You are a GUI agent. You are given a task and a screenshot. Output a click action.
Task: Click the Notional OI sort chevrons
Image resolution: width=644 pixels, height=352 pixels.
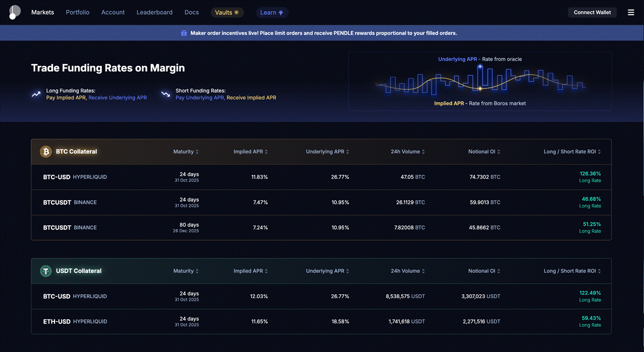pos(498,151)
